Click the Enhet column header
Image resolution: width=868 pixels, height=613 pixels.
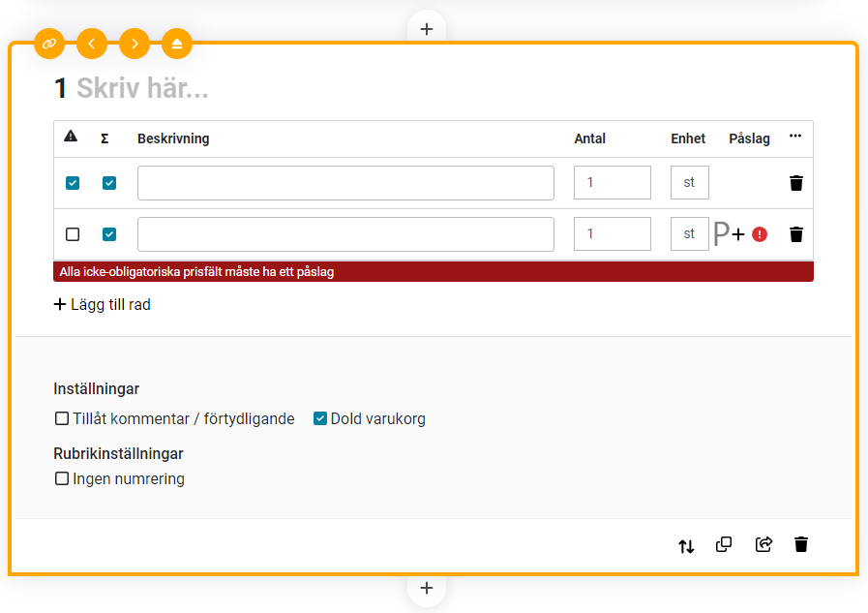coord(688,138)
